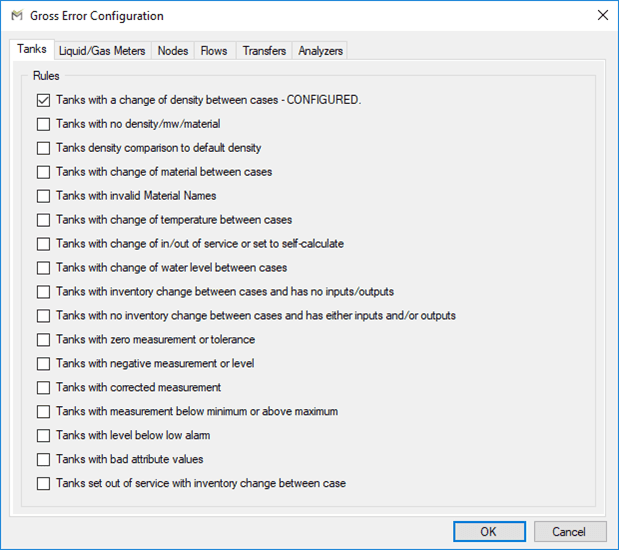Check Tanks with negative measurement or level
The height and width of the screenshot is (550, 619).
(x=43, y=364)
